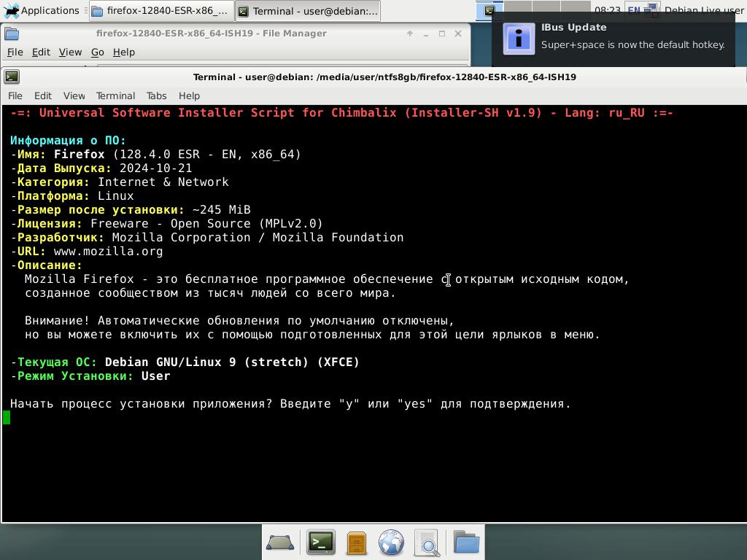Open Go menu in File Manager window
The height and width of the screenshot is (560, 747).
coord(97,52)
